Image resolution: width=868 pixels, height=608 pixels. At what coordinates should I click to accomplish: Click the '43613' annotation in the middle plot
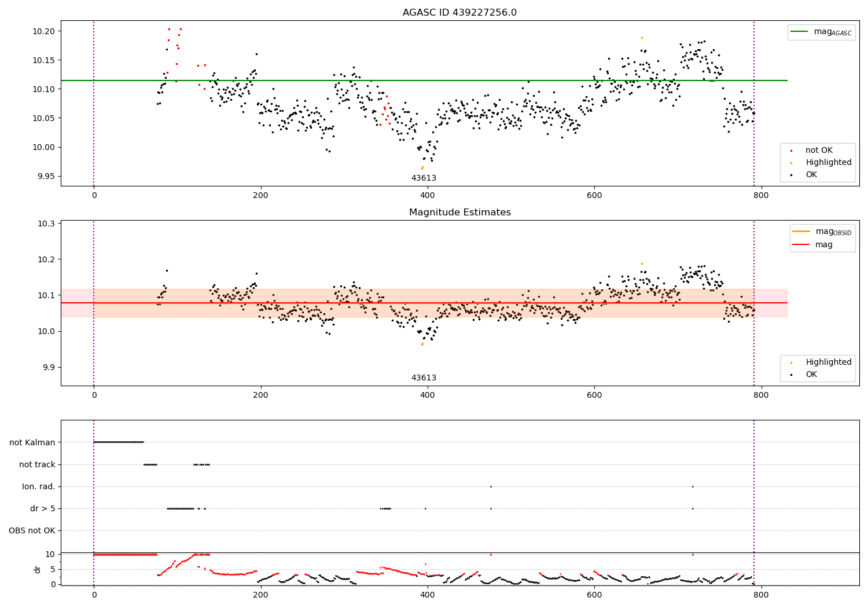click(424, 378)
